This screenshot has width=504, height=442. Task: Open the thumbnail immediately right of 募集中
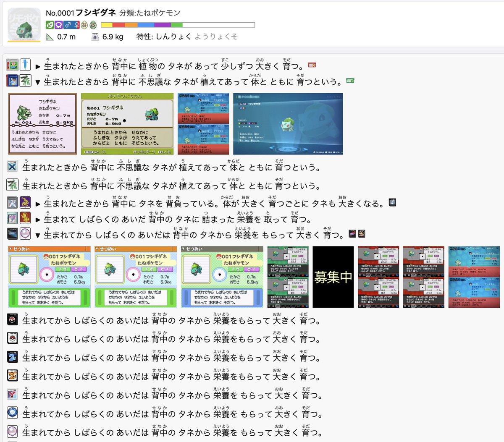click(378, 277)
